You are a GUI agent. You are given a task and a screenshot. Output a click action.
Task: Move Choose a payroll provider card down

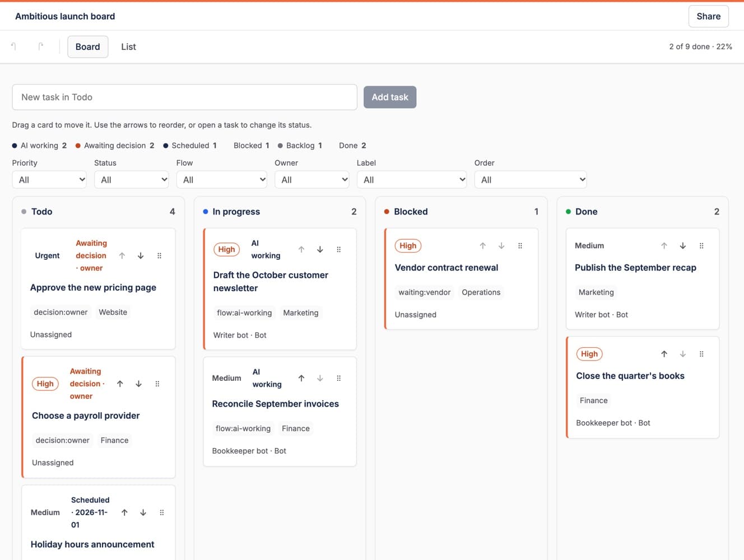[x=138, y=384]
